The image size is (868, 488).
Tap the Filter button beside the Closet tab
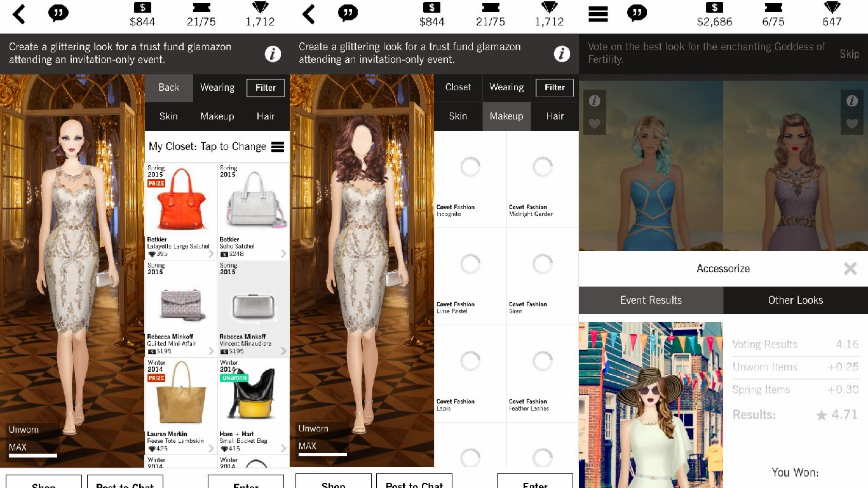[555, 88]
